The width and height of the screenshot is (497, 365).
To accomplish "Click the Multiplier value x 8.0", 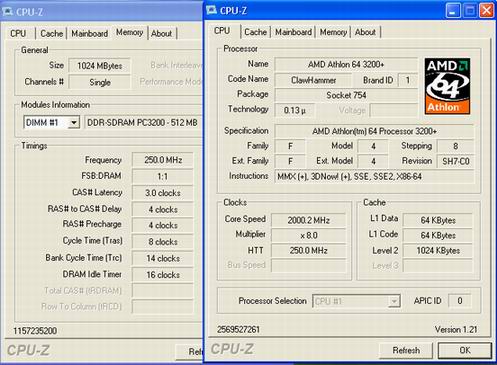I will coord(309,236).
